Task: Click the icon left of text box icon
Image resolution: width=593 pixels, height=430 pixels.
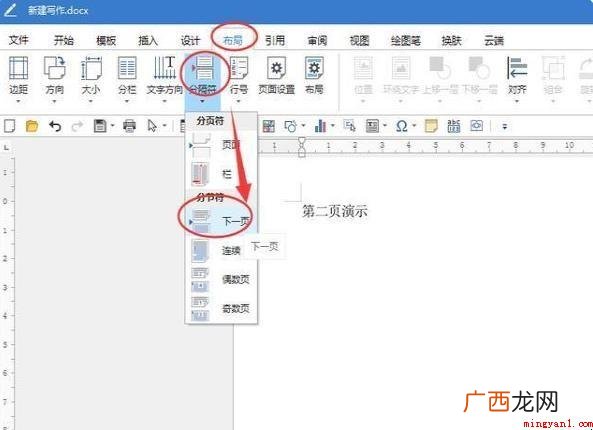Action: [349, 126]
